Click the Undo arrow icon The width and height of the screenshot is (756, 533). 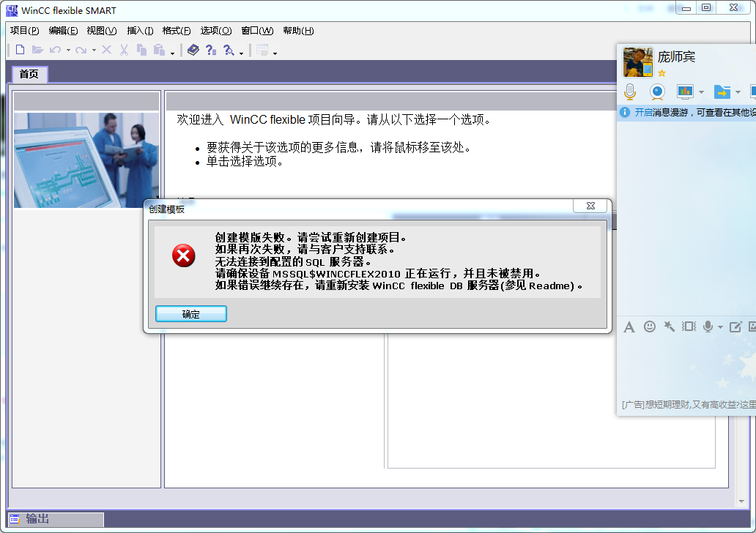56,50
